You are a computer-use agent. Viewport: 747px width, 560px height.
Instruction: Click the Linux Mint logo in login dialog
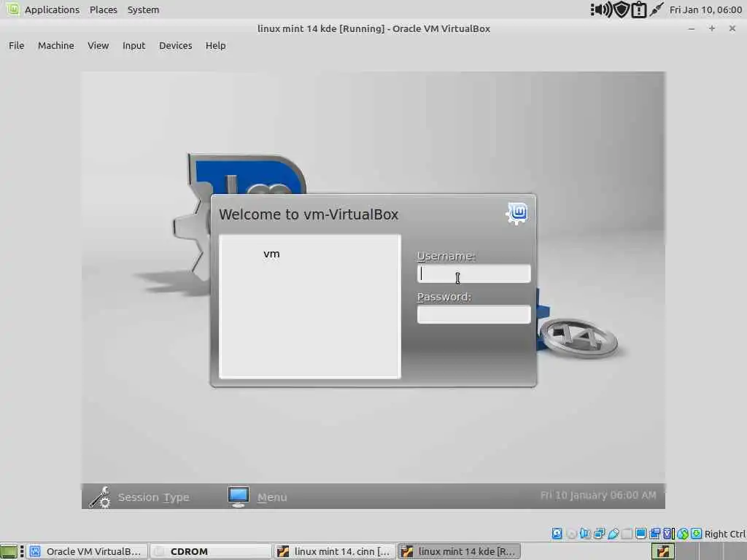pyautogui.click(x=517, y=214)
